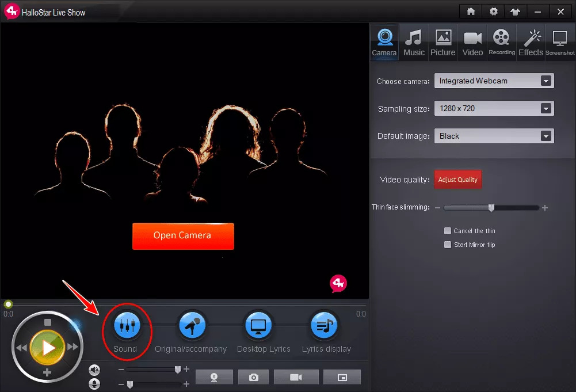The image size is (576, 392).
Task: Click the plus button of Thin face slimming
Action: pos(545,208)
